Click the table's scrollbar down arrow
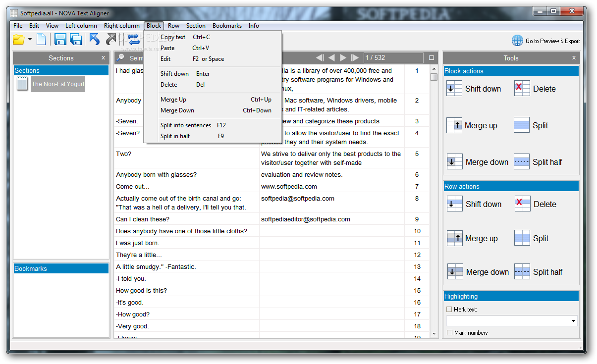This screenshot has width=597, height=364. (434, 334)
